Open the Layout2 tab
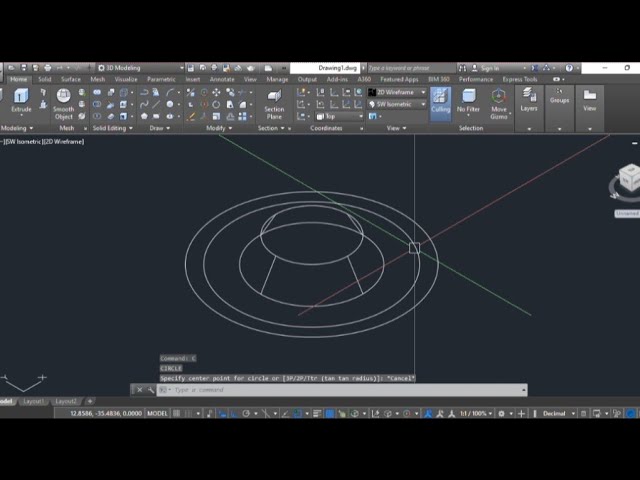 click(x=66, y=401)
